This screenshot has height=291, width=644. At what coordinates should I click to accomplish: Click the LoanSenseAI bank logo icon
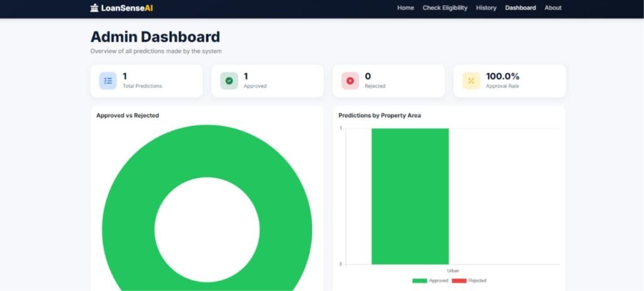pyautogui.click(x=94, y=8)
